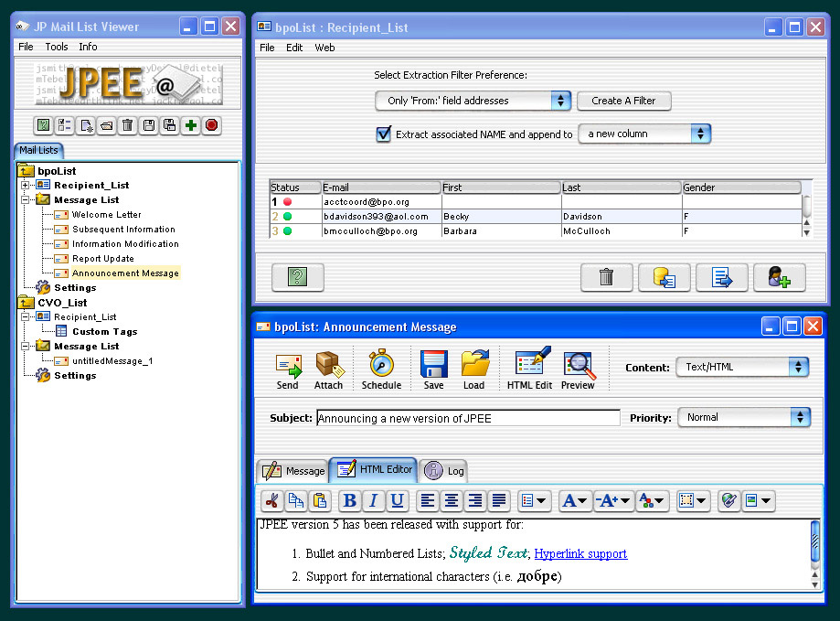Open the font A dropdown in HTML editor
840x621 pixels.
(x=574, y=501)
